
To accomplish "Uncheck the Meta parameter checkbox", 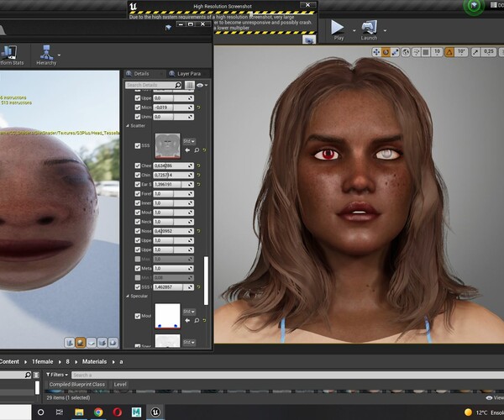I will pos(138,268).
